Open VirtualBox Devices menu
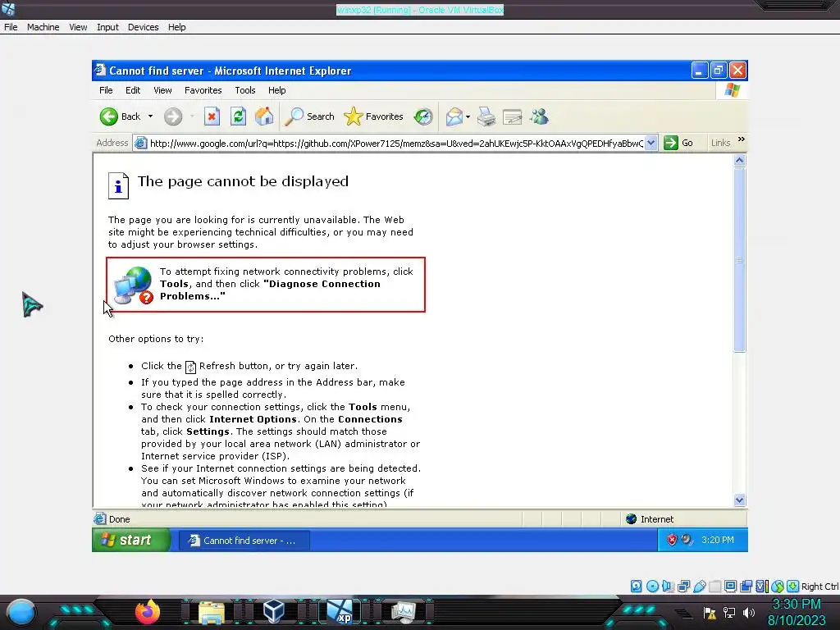 tap(143, 27)
